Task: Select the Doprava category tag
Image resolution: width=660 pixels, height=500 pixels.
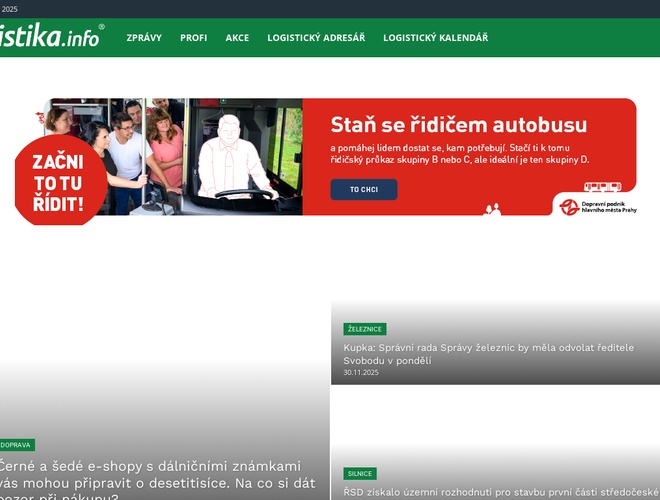Action: 16,444
